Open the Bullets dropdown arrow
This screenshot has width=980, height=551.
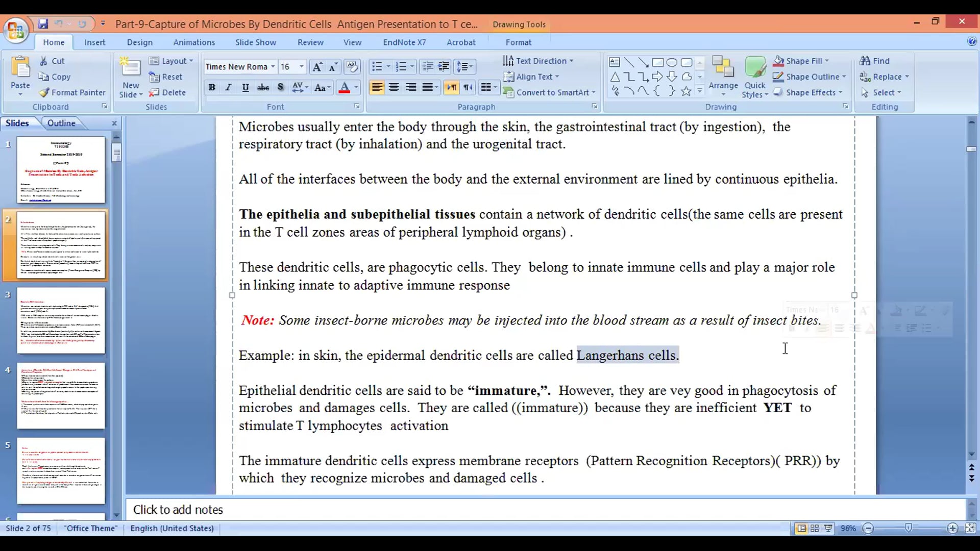pos(388,67)
